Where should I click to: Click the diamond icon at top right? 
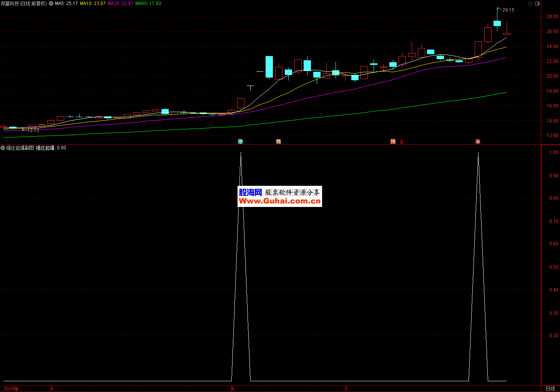[x=530, y=3]
